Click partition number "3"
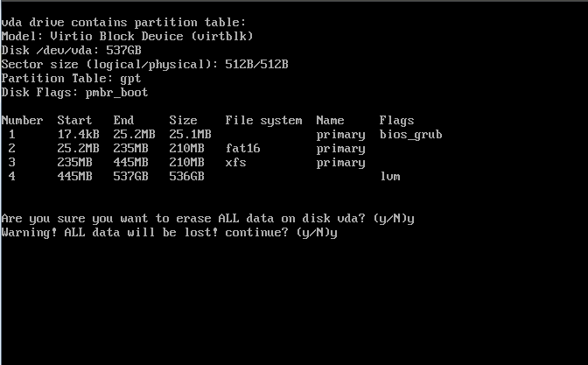Image resolution: width=588 pixels, height=365 pixels. [11, 163]
